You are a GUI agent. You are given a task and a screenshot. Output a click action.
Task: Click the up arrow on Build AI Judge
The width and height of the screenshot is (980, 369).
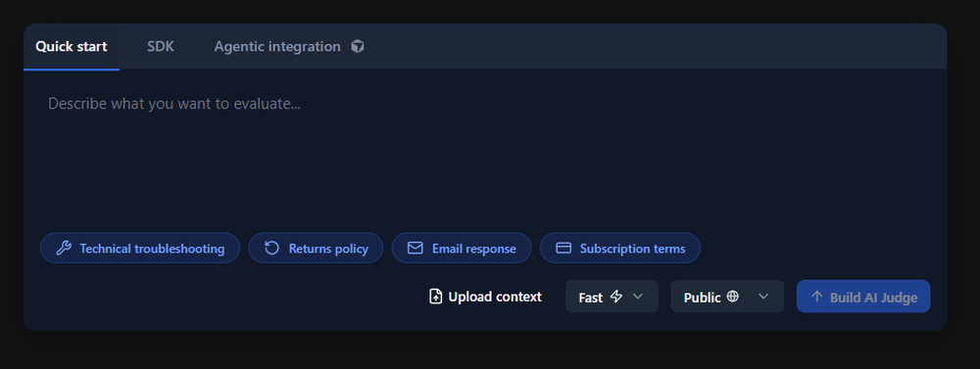[x=816, y=297]
